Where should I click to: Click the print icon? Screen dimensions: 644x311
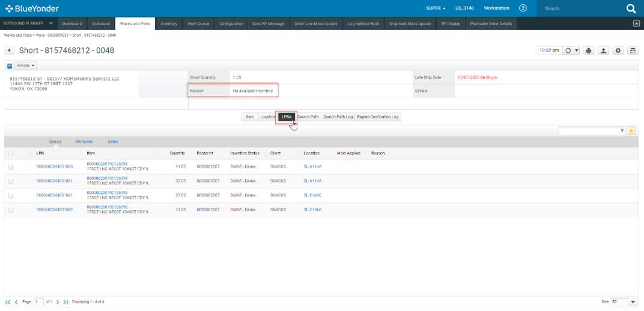[589, 50]
